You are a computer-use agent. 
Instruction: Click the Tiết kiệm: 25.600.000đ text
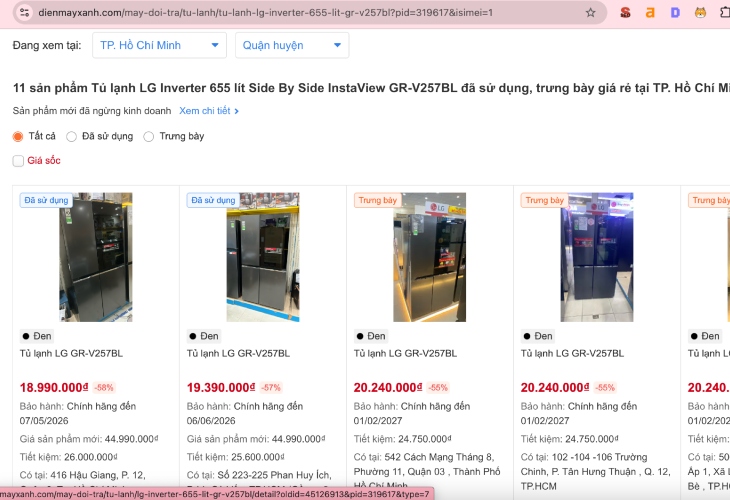tap(236, 457)
